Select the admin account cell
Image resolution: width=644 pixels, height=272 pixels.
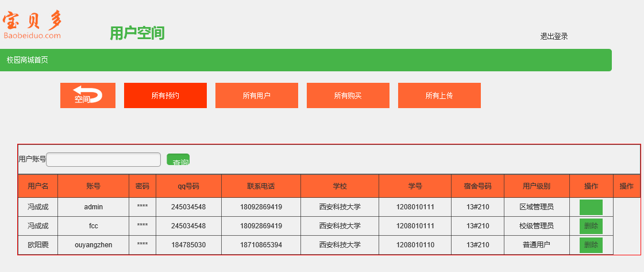tap(93, 207)
